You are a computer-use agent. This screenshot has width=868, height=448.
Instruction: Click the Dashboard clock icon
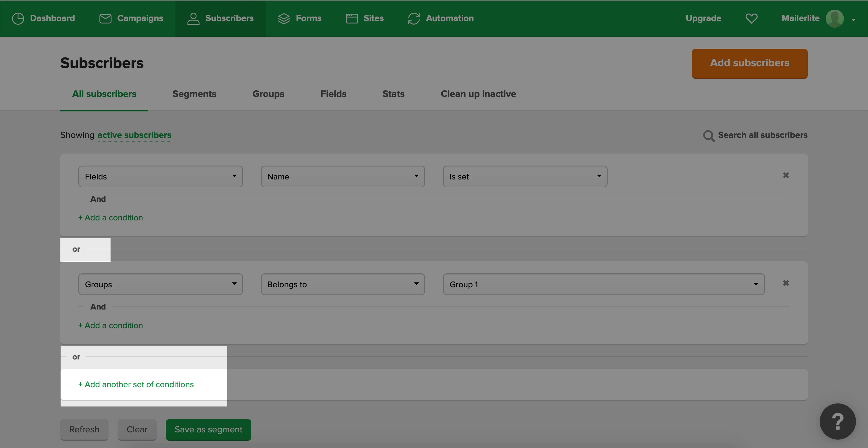18,18
